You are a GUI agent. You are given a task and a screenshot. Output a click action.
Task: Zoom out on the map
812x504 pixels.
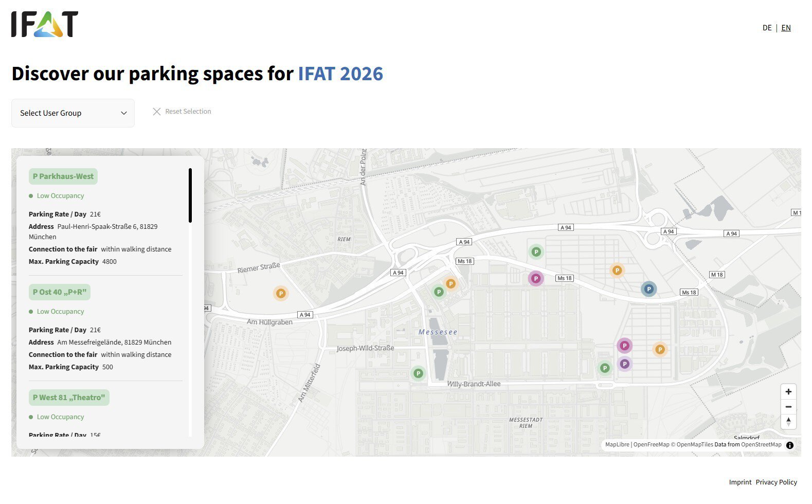point(788,407)
